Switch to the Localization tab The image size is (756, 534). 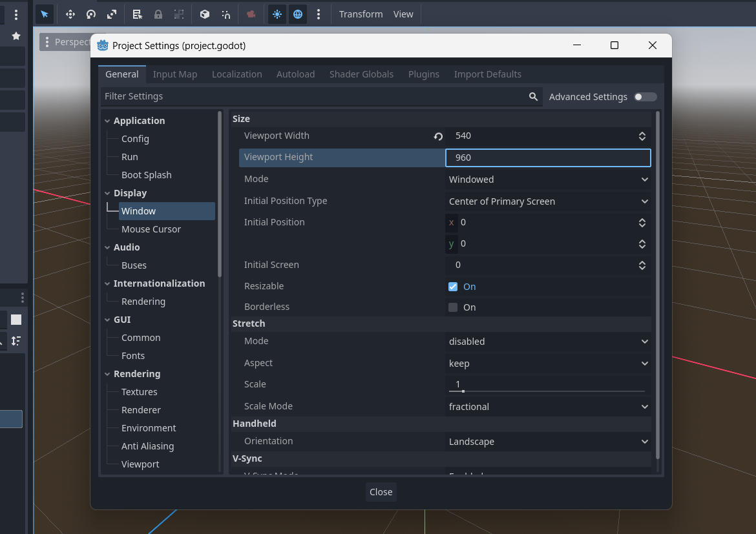click(x=236, y=74)
